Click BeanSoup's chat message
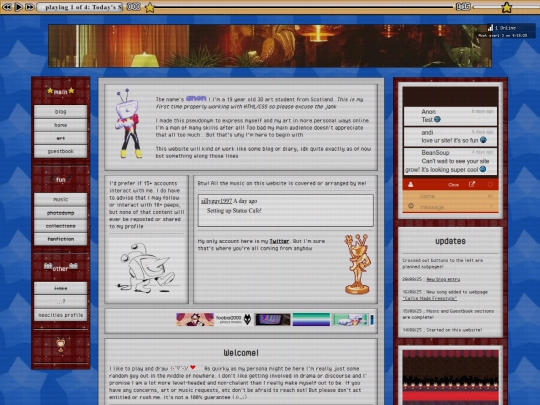This screenshot has width=540, height=405. [x=450, y=161]
